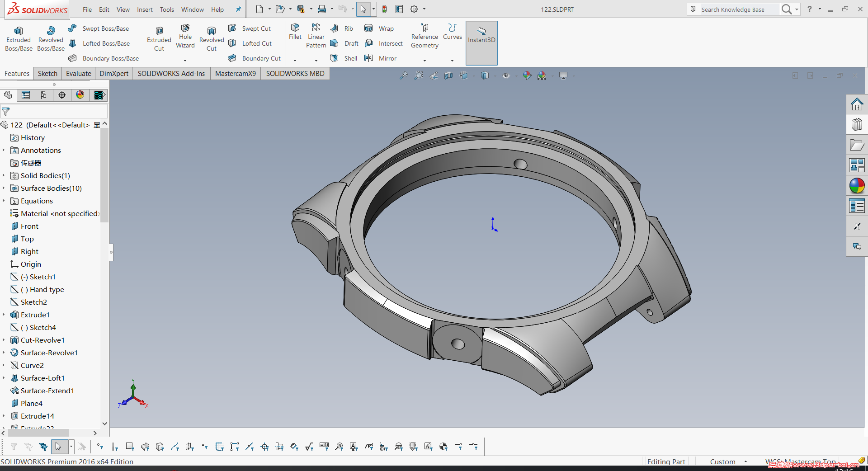Open the ConfigurationManager tab icon

(44, 95)
